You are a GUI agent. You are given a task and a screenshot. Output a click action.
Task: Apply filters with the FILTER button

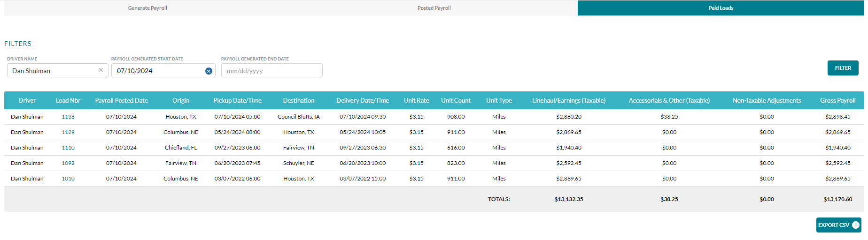(843, 68)
